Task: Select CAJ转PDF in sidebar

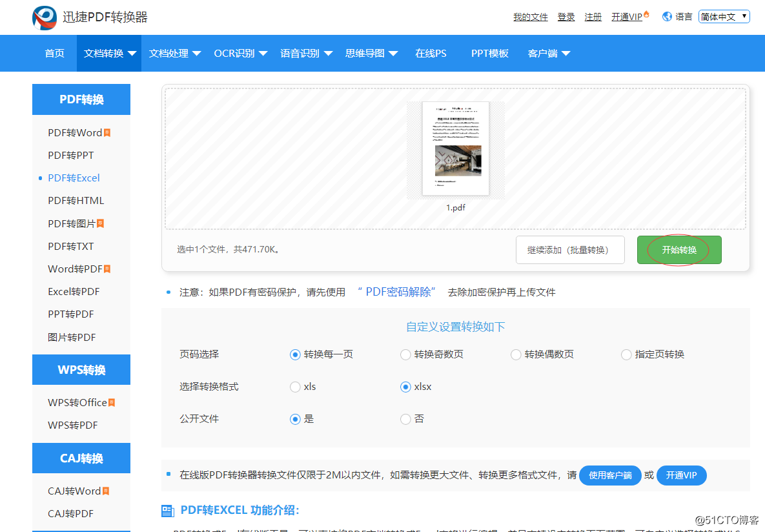Action: [71, 513]
